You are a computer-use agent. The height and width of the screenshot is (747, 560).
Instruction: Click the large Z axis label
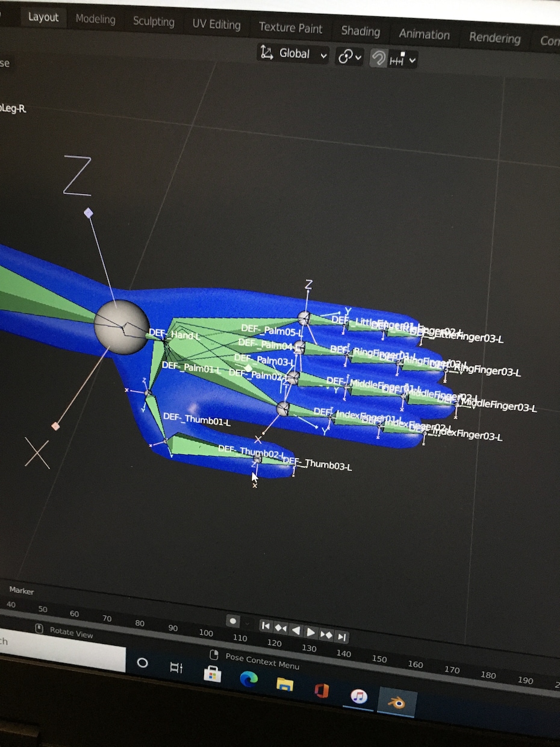[x=78, y=176]
